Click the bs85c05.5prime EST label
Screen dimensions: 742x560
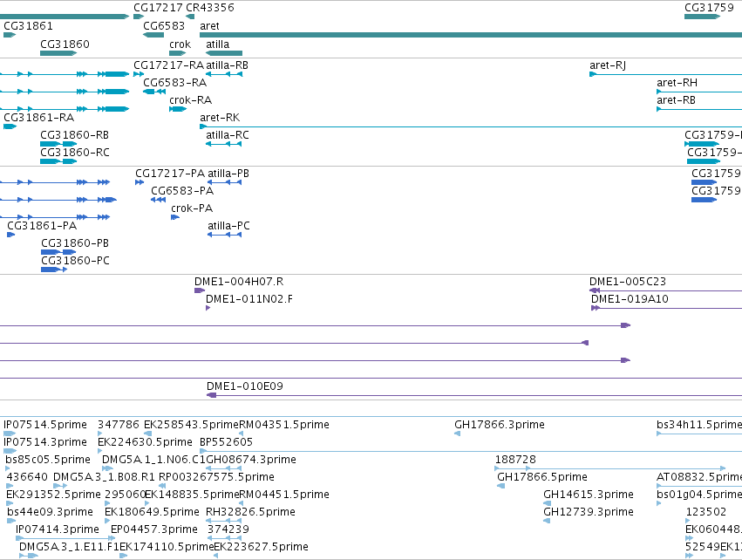(48, 459)
